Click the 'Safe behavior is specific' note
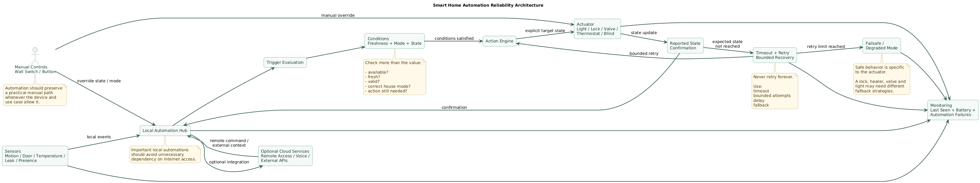 [882, 79]
